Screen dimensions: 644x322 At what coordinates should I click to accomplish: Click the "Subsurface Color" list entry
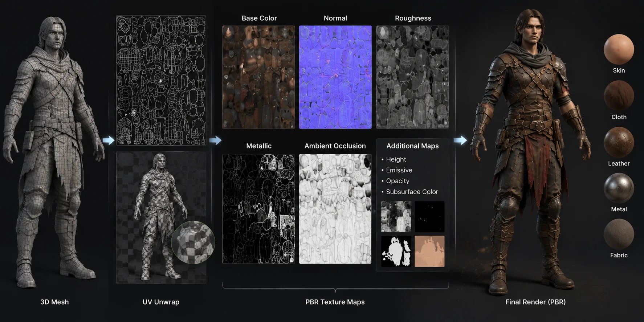pos(412,192)
